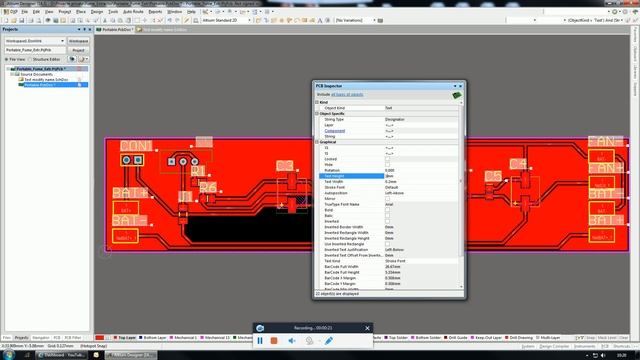The image size is (640, 360).
Task: Open the No Variations dropdown
Action: (x=374, y=20)
